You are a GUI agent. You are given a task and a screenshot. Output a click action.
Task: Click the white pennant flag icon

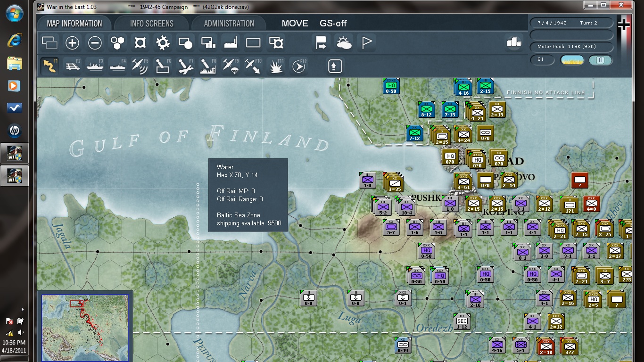coord(366,43)
